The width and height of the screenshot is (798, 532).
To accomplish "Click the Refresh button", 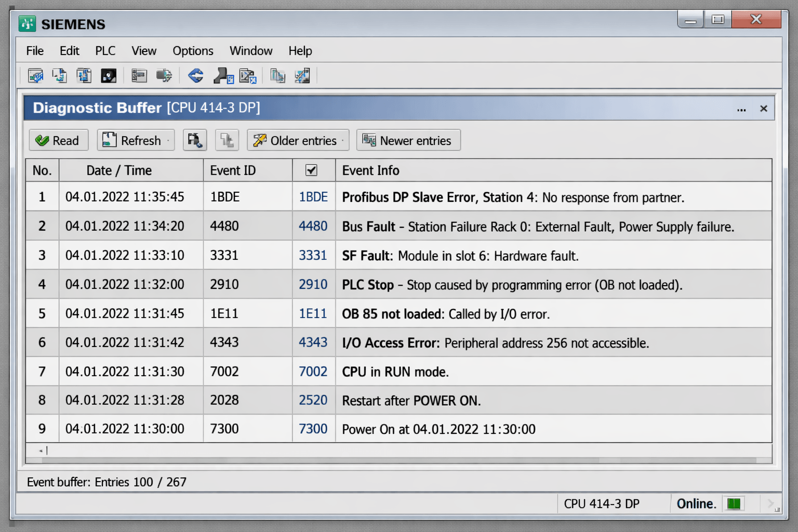I will click(136, 140).
